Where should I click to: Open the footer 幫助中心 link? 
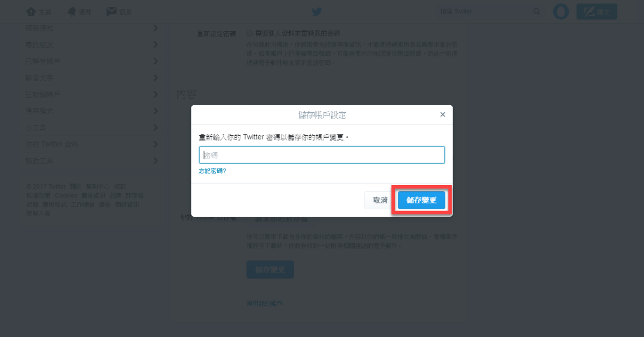pos(98,186)
